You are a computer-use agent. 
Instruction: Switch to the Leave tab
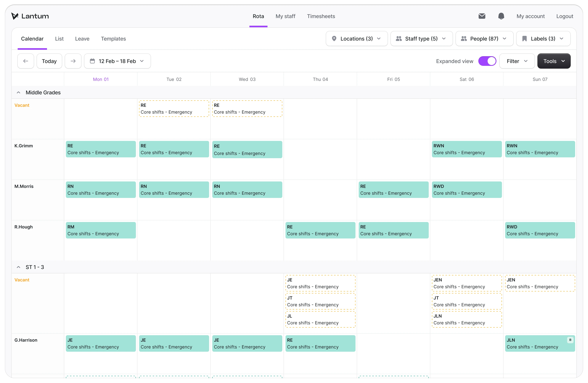click(82, 39)
